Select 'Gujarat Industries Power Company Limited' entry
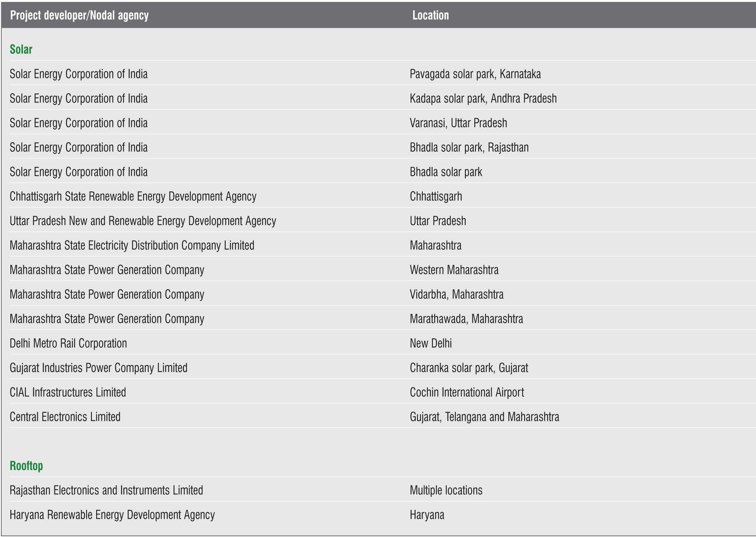 tap(98, 368)
